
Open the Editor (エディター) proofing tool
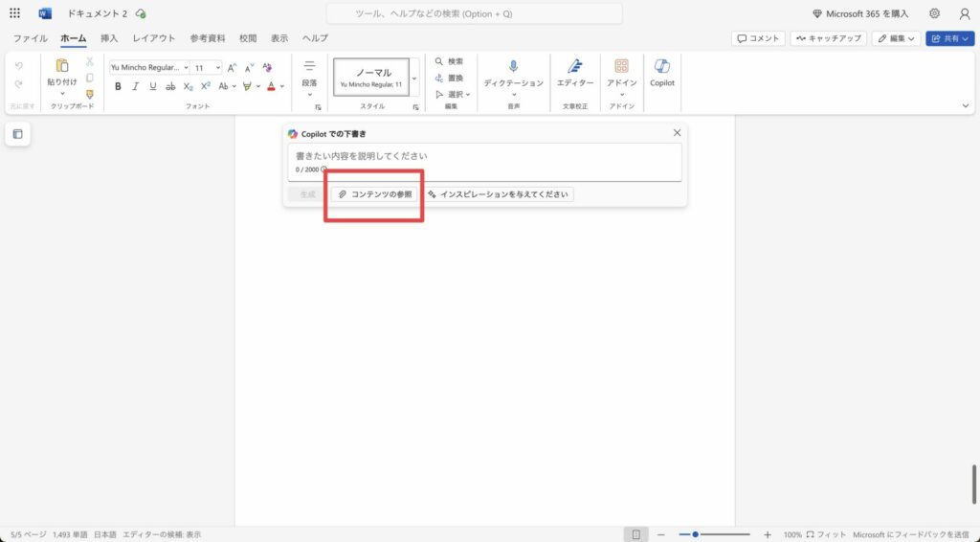(x=575, y=72)
